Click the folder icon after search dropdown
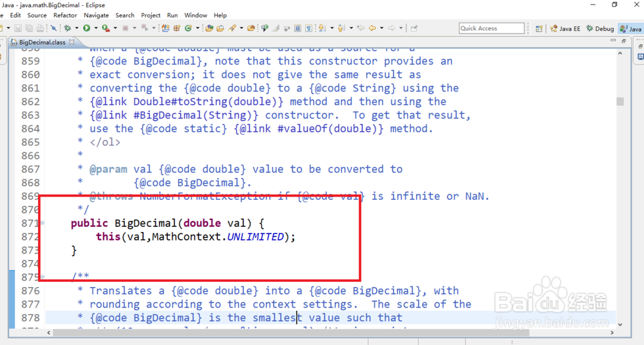Image resolution: width=644 pixels, height=345 pixels. pos(251,28)
